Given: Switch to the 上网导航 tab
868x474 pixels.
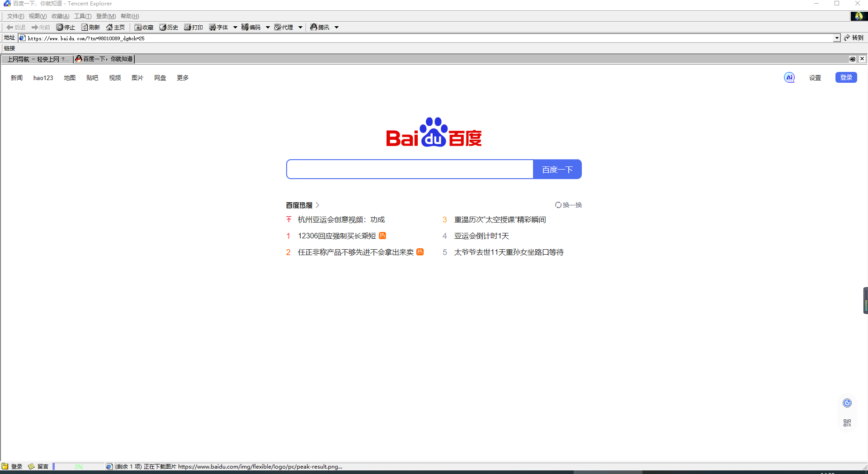Looking at the screenshot, I should pyautogui.click(x=36, y=59).
